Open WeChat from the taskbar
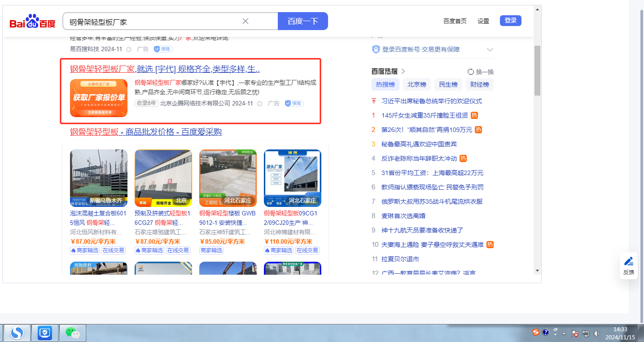Image resolution: width=644 pixels, height=342 pixels. click(x=72, y=333)
